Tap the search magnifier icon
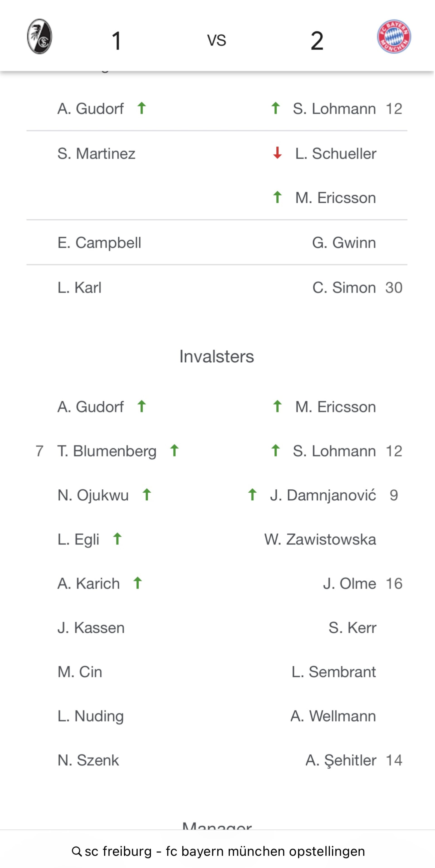The height and width of the screenshot is (868, 435). tap(77, 851)
